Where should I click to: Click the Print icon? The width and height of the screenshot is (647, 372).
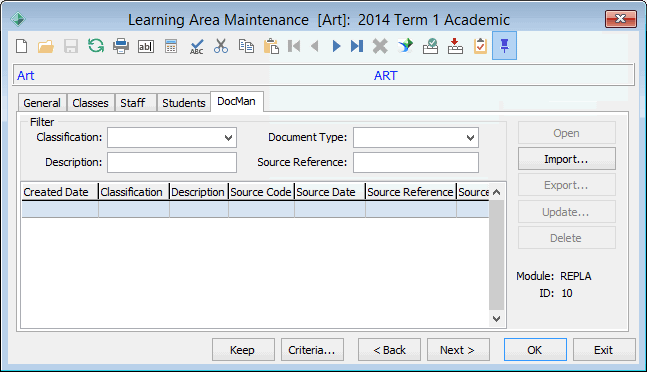(121, 46)
